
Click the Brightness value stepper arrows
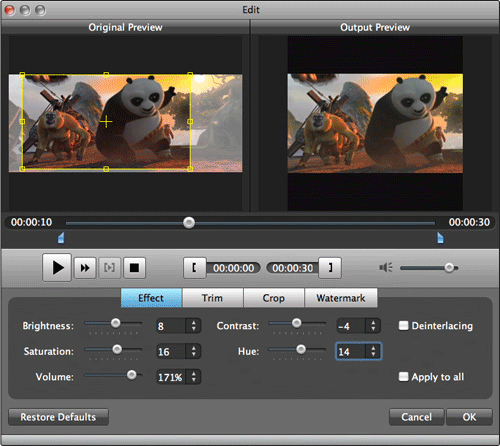194,326
